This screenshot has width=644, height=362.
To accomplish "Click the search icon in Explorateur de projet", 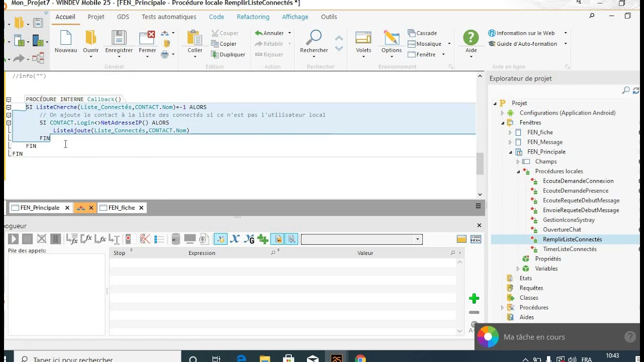I will point(626,90).
